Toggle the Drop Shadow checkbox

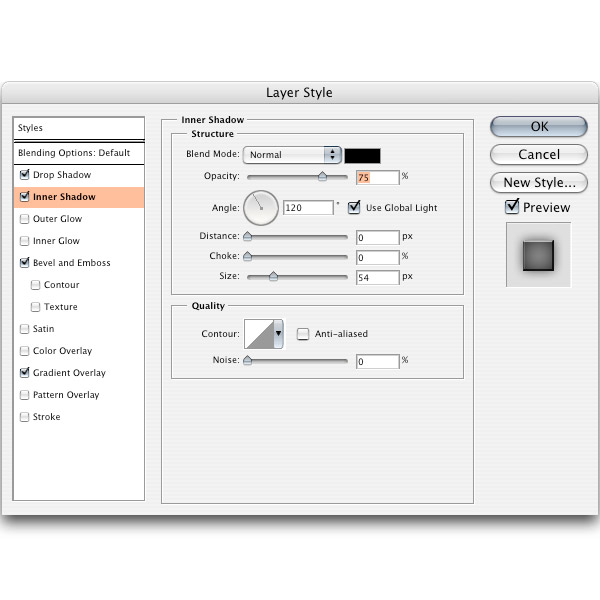point(24,175)
